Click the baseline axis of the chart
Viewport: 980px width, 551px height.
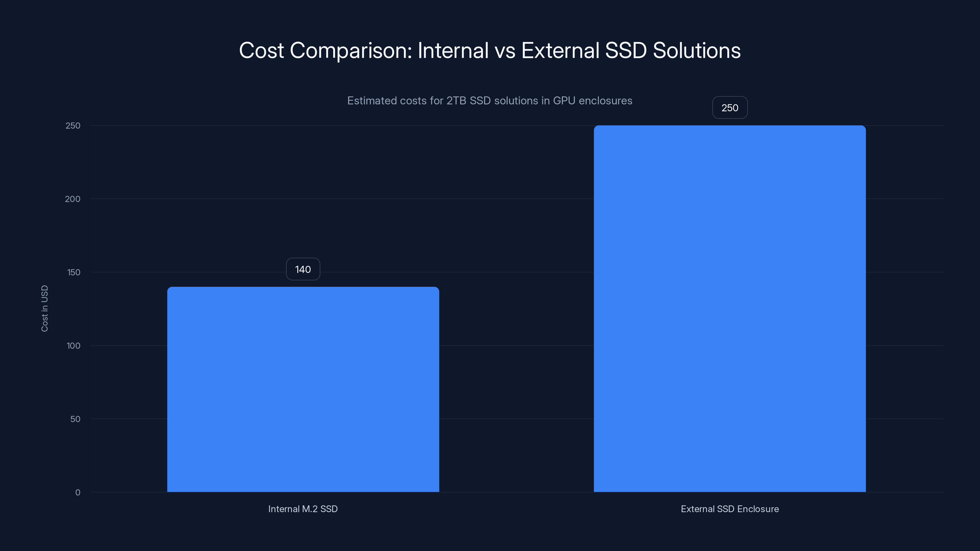point(517,492)
